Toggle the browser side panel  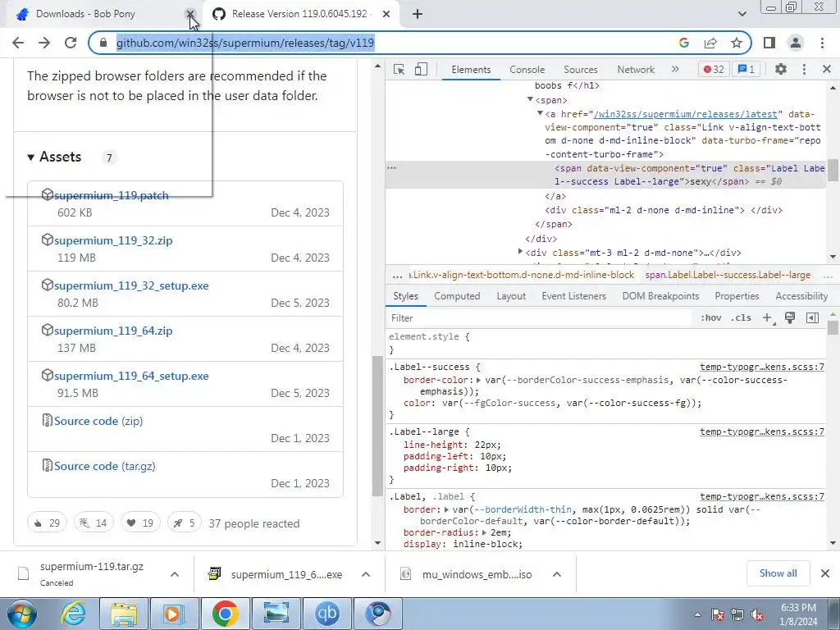769,43
